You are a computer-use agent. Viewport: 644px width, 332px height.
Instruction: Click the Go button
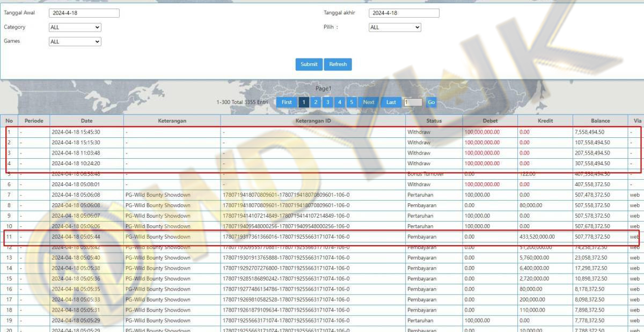(x=431, y=102)
